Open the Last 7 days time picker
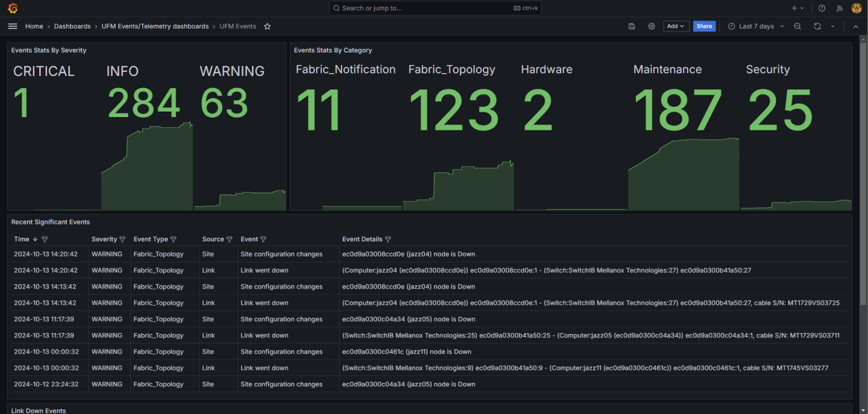This screenshot has height=414, width=868. [x=755, y=26]
